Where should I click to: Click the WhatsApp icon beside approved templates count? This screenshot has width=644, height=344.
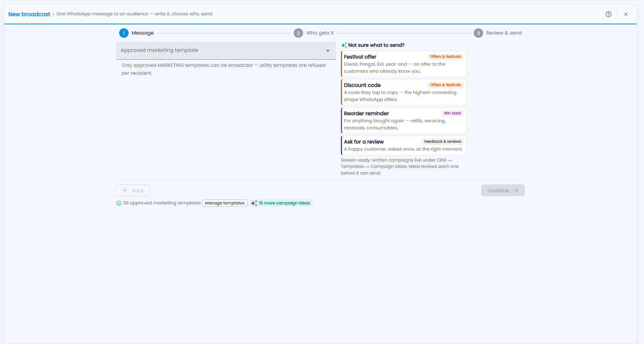[x=119, y=203]
